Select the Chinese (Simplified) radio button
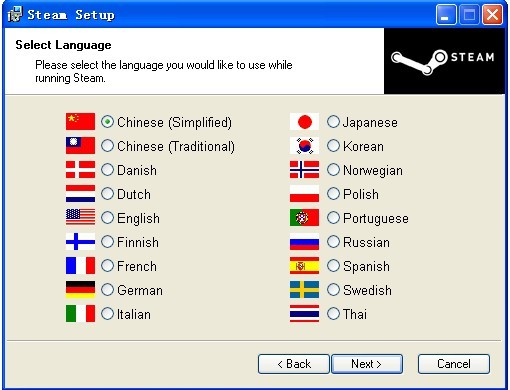Screen dimensions: 510x390 pyautogui.click(x=107, y=122)
